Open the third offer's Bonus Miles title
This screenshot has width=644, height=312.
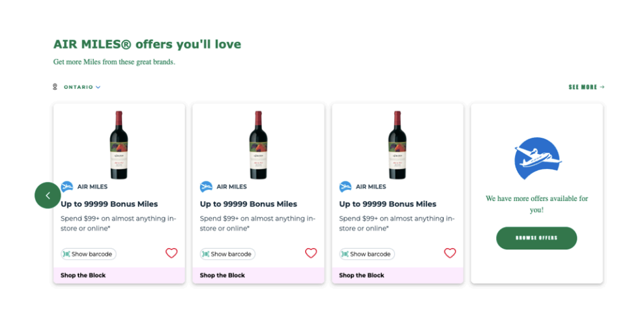pos(387,204)
